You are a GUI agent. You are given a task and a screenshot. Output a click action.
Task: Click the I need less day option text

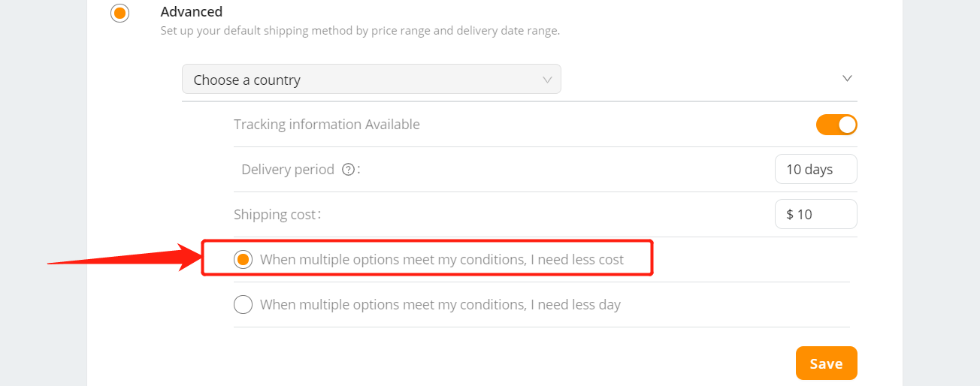pos(440,305)
